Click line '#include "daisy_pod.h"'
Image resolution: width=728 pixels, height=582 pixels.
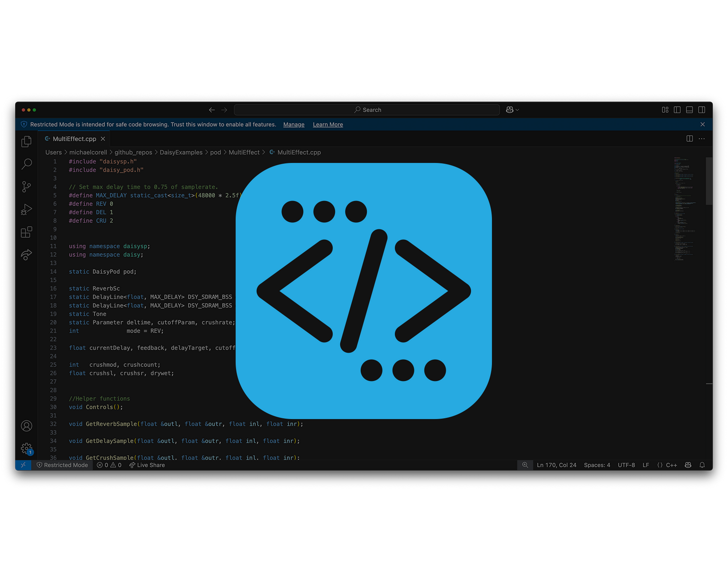[106, 170]
